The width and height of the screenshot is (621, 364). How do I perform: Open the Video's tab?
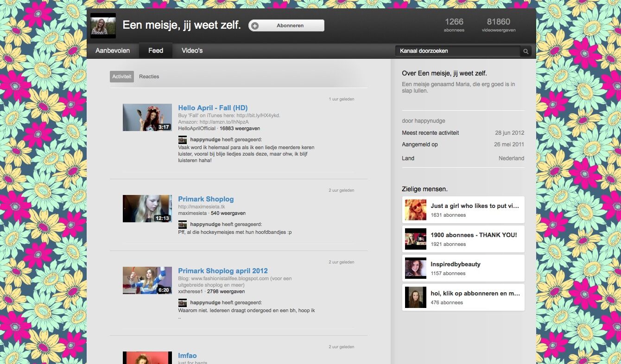[x=192, y=50]
